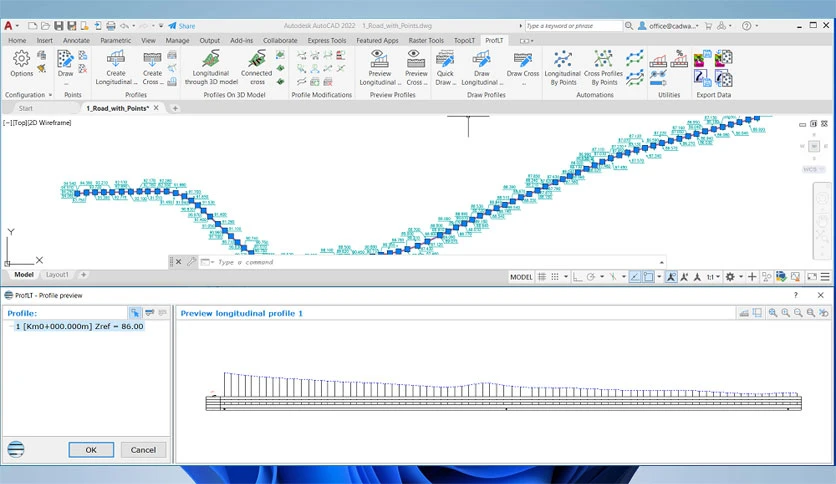Open the Annotate ribbon tab
This screenshot has width=836, height=484.
[76, 41]
